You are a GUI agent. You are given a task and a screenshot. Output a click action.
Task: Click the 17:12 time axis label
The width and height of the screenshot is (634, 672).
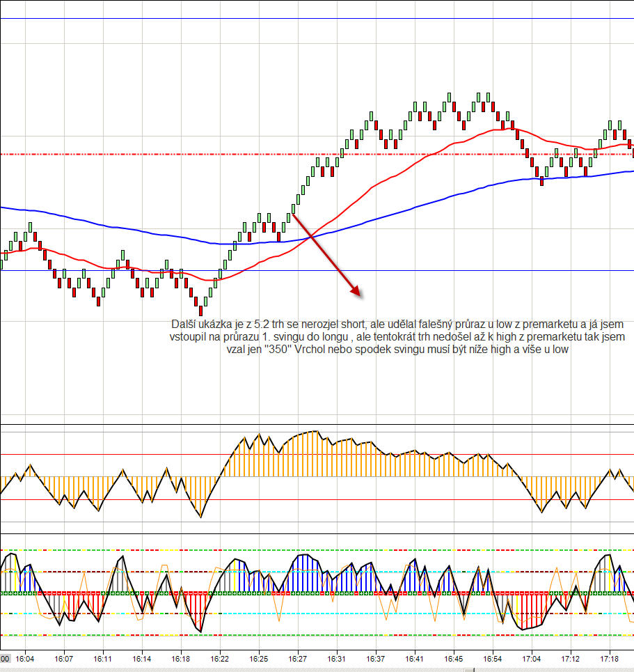coord(571,659)
